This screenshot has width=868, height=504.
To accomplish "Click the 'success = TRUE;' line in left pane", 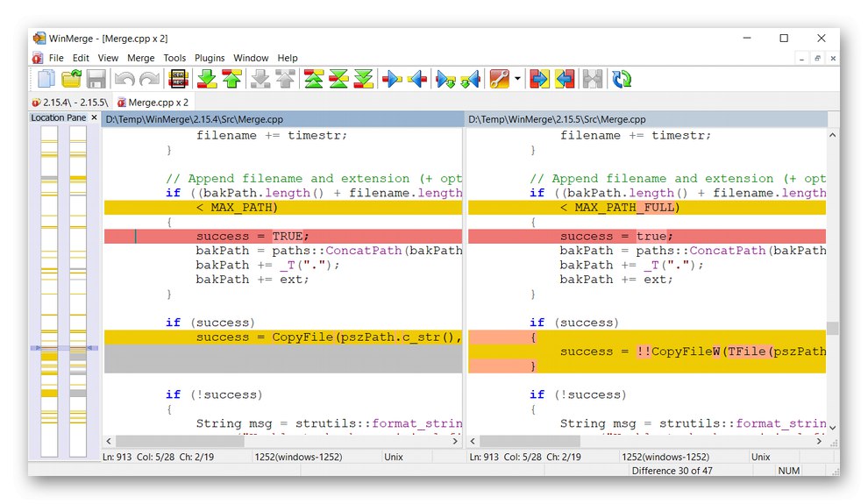I will pos(253,237).
